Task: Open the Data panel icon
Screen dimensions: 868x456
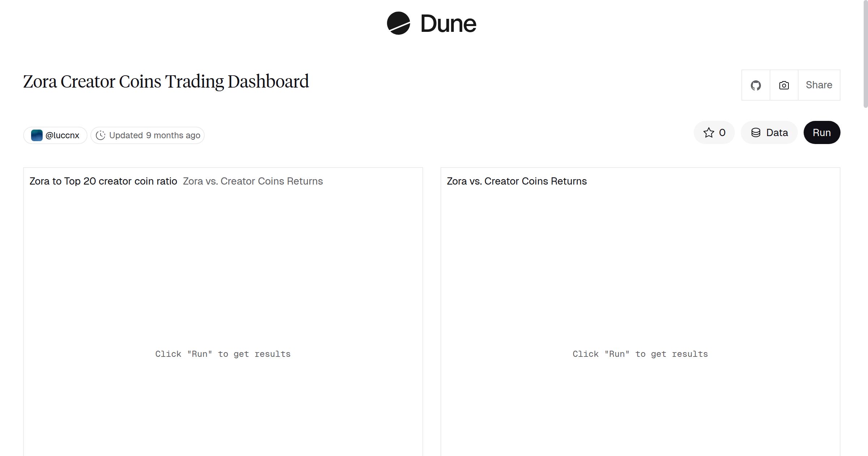Action: (x=756, y=132)
